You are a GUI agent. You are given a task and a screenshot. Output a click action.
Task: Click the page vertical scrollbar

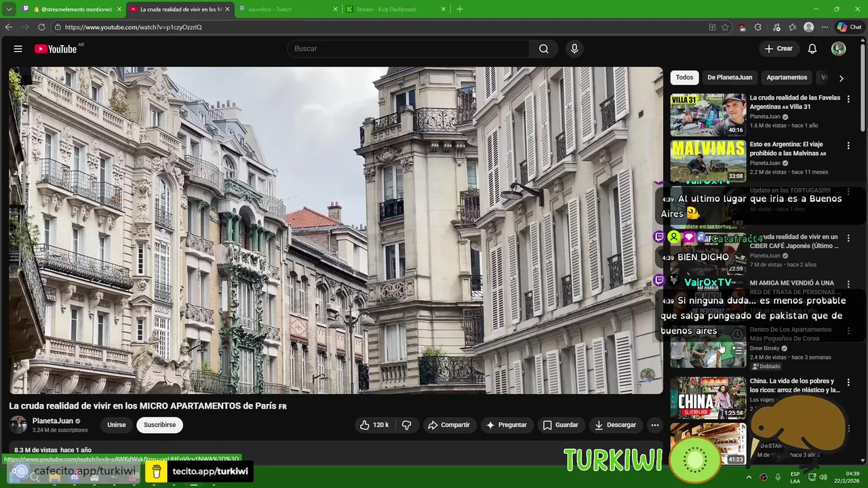(x=863, y=88)
